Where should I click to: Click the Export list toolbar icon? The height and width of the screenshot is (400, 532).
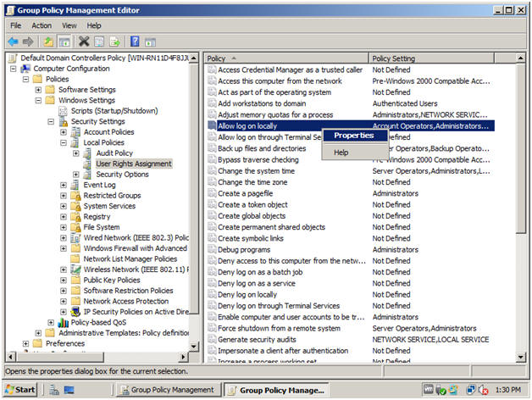(114, 42)
